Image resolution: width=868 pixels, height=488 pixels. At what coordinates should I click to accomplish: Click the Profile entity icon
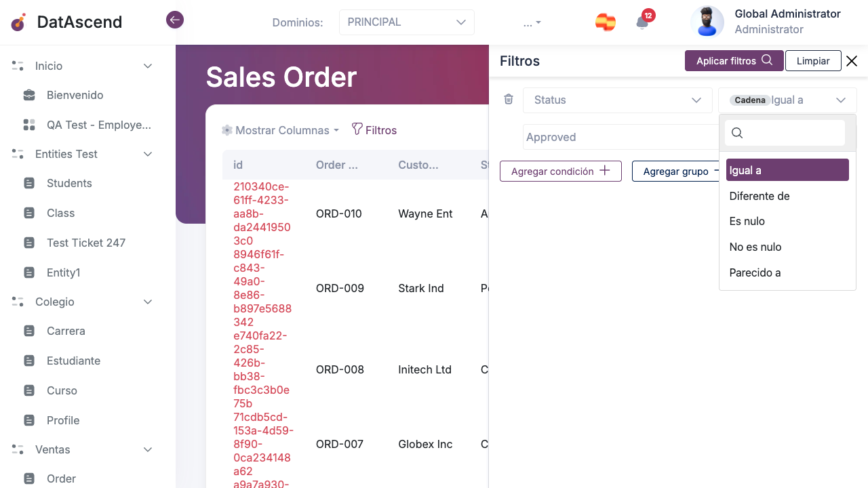click(29, 420)
